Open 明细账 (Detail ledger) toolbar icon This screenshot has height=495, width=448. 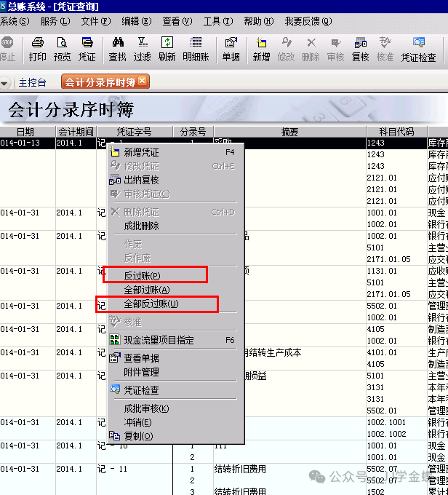(195, 49)
